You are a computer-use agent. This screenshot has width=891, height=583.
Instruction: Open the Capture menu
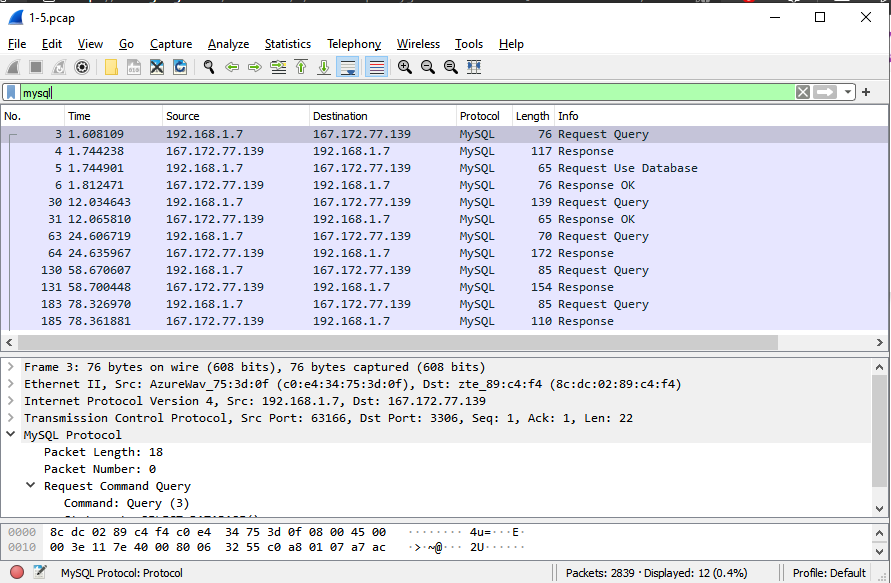[x=171, y=44]
